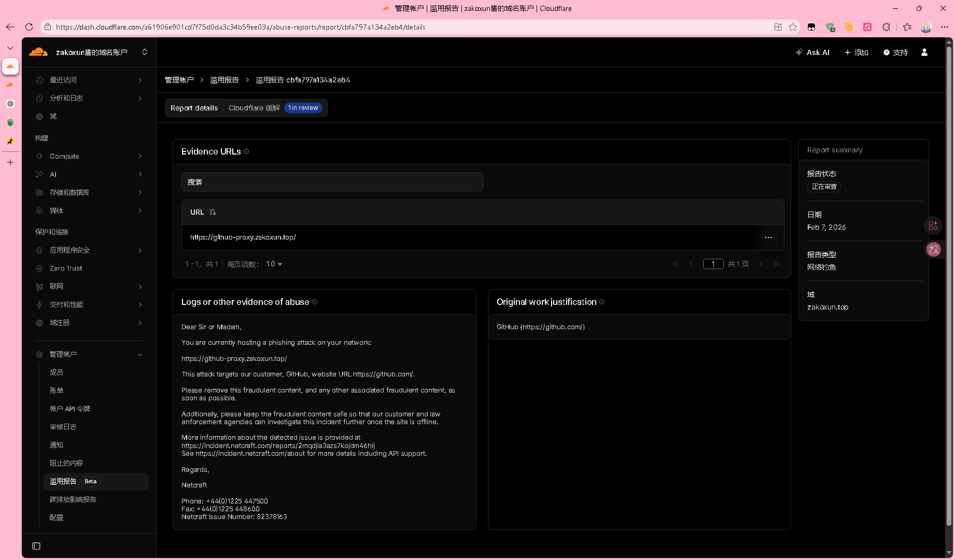Expand the 联网 section
The width and height of the screenshot is (955, 560).
pyautogui.click(x=89, y=286)
